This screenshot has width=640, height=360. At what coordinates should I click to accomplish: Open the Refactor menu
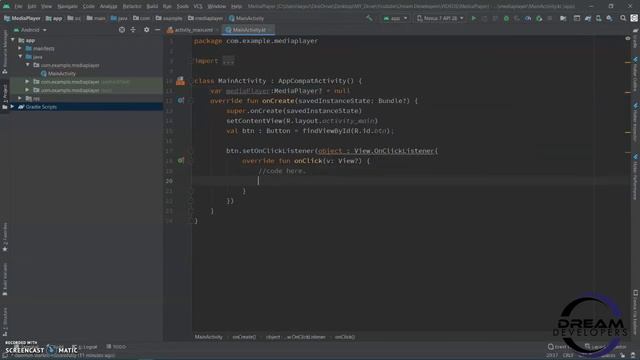pyautogui.click(x=132, y=6)
